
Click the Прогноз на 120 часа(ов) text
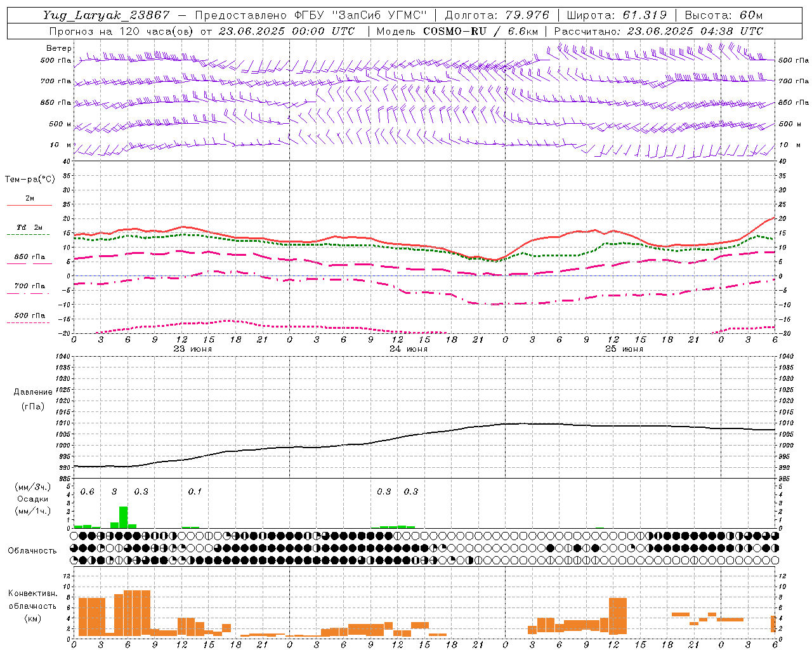click(x=122, y=31)
